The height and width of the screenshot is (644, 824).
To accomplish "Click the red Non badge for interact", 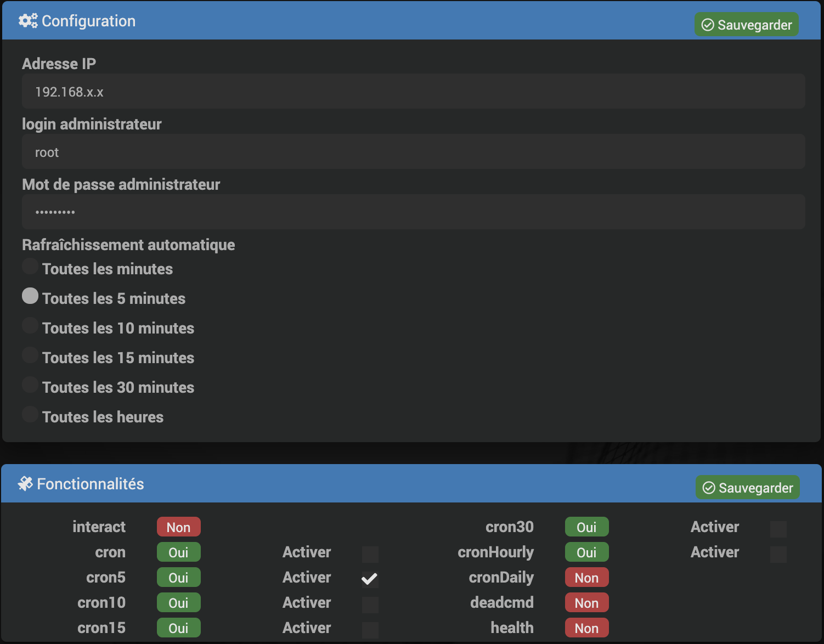I will (178, 527).
